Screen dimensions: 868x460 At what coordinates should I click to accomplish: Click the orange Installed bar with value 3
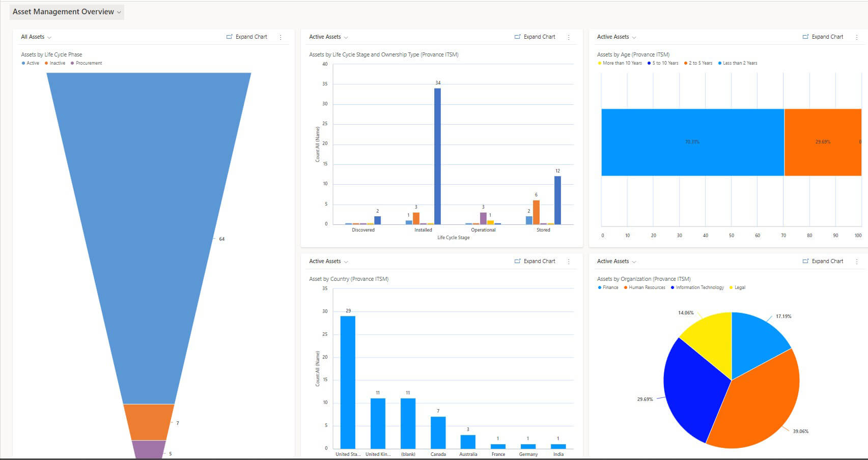(416, 218)
